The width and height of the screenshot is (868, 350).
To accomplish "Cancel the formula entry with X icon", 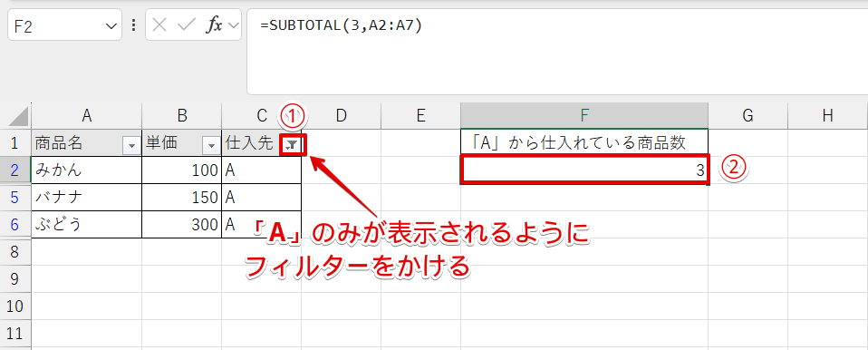I will click(x=159, y=24).
